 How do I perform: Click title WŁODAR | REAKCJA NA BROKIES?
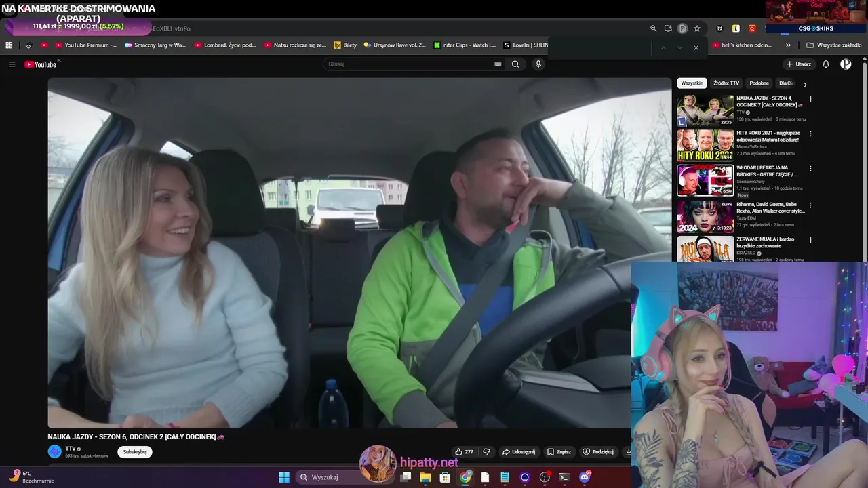point(767,171)
